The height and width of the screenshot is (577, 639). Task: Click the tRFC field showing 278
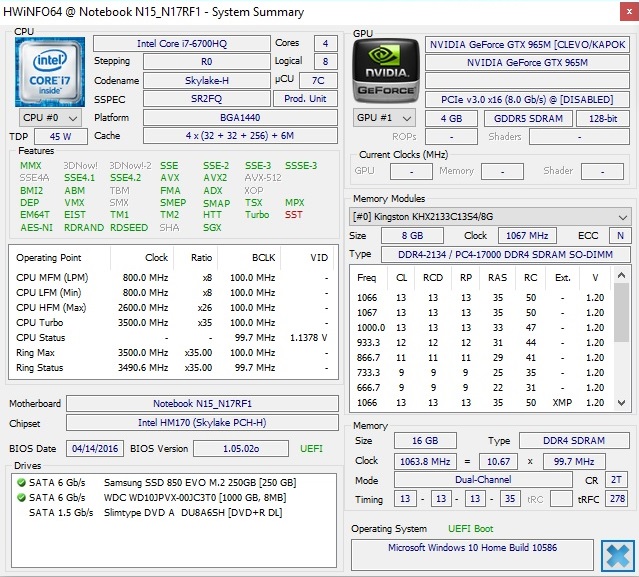coord(617,499)
